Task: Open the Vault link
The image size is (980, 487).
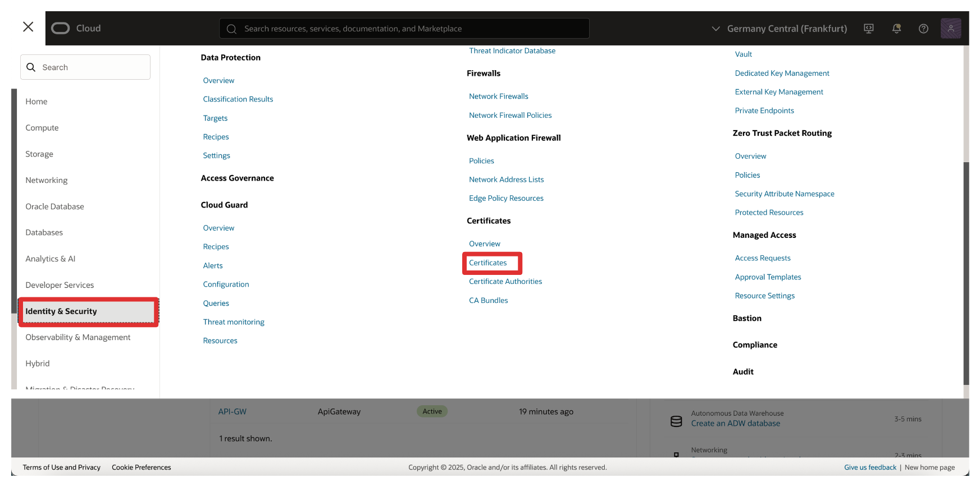Action: [x=743, y=54]
